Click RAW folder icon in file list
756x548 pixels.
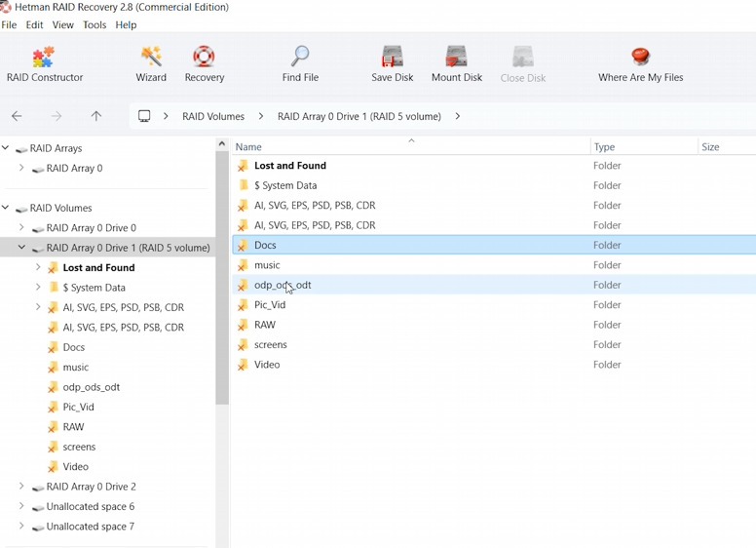[243, 325]
